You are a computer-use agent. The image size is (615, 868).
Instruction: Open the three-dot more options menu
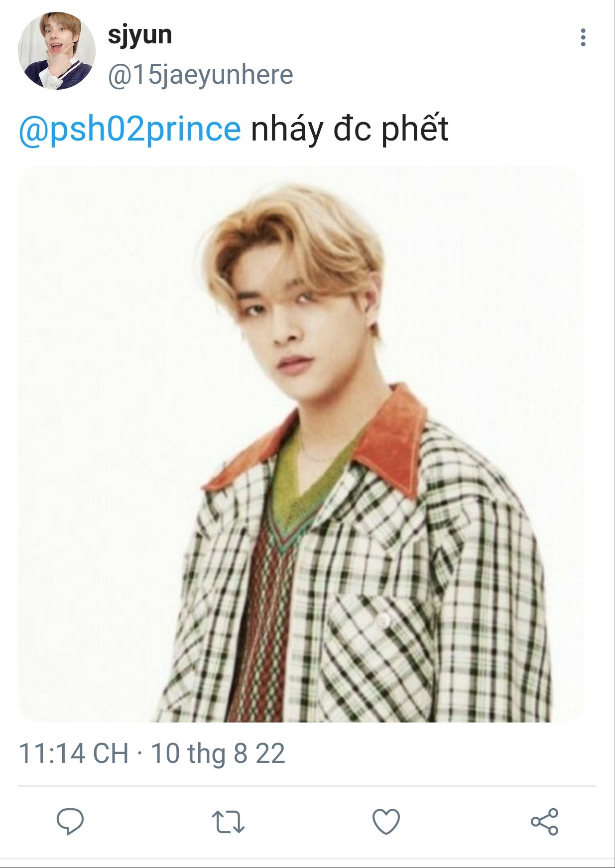click(x=583, y=38)
